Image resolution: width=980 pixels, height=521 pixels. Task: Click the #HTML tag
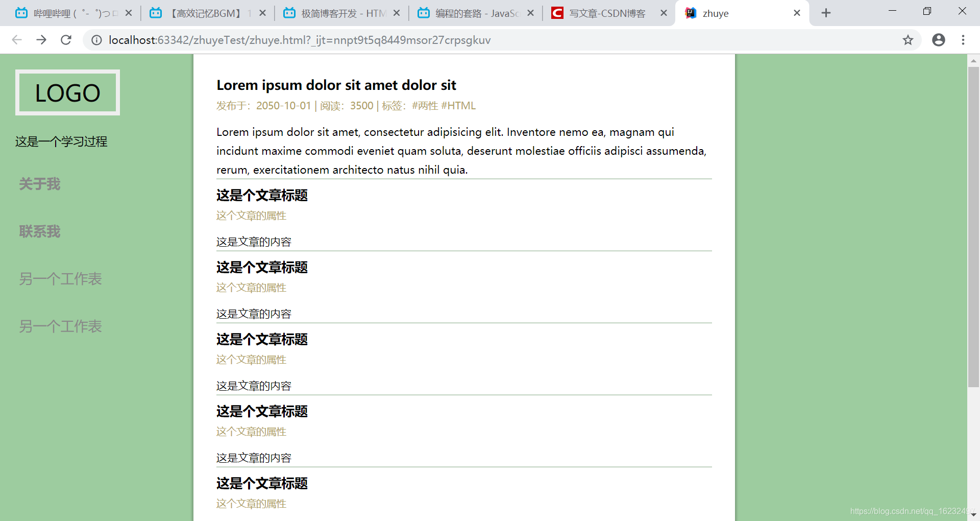(x=458, y=106)
